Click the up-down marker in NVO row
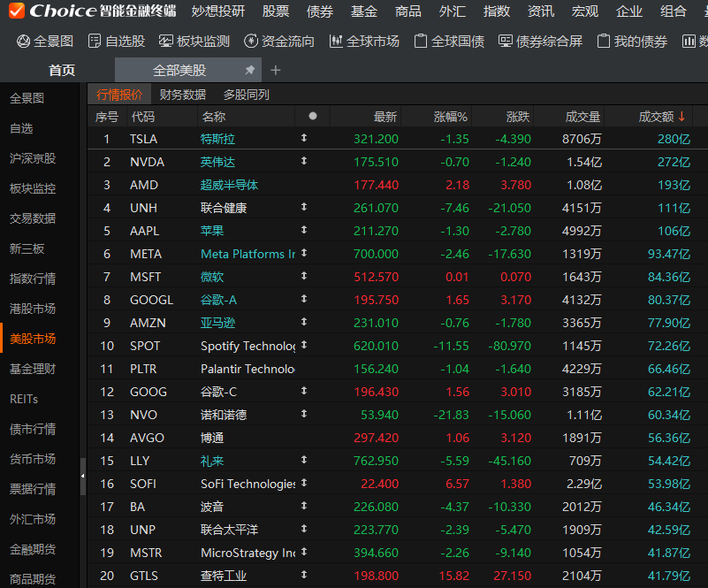Viewport: 708px width, 588px height. tap(304, 414)
